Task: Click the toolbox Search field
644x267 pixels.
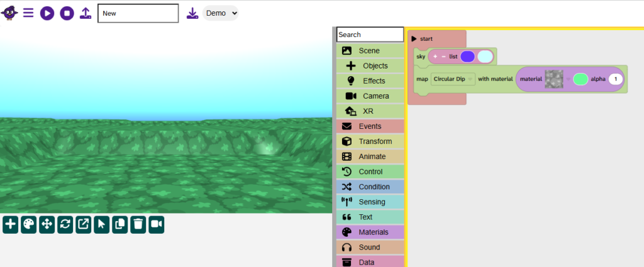Action: tap(370, 35)
